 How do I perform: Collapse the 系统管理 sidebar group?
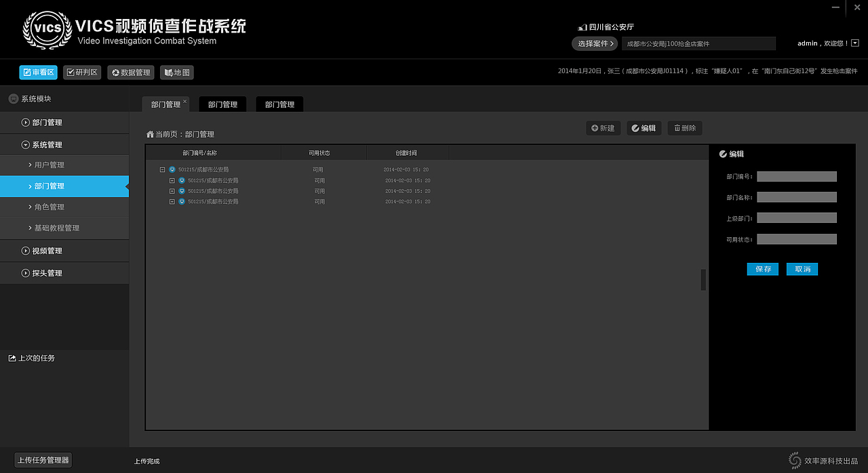(x=64, y=145)
